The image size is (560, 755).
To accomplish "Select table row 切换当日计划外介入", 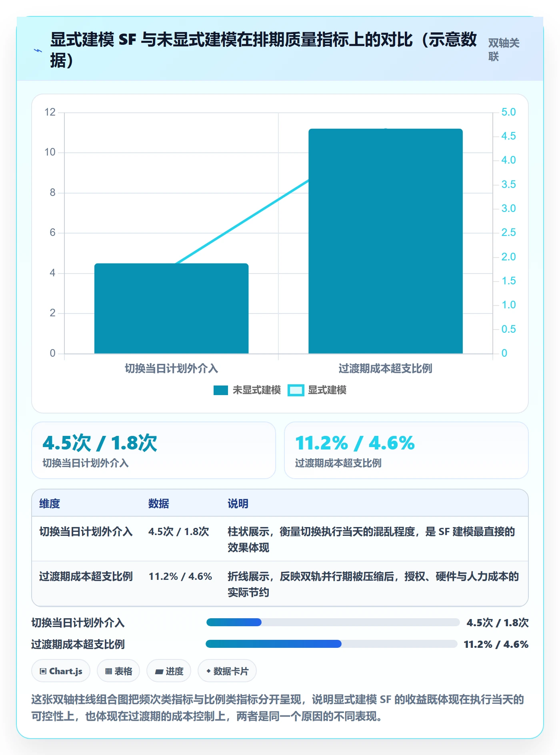I will point(280,539).
